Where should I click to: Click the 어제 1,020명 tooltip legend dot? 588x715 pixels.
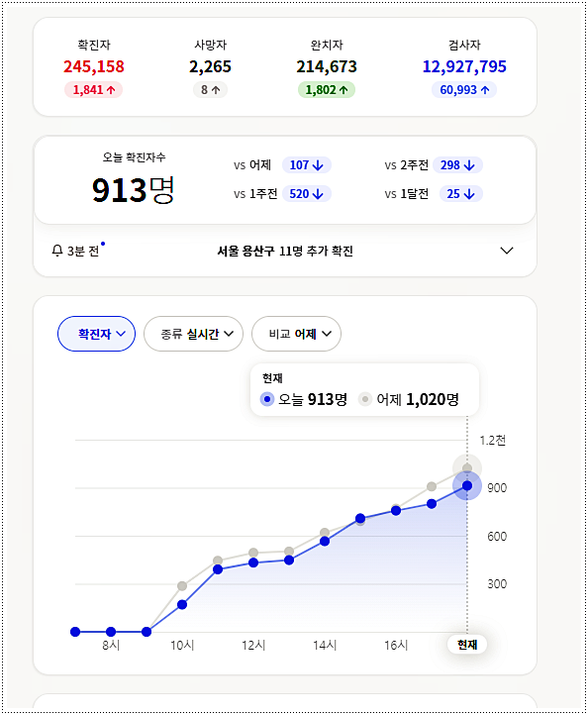364,399
